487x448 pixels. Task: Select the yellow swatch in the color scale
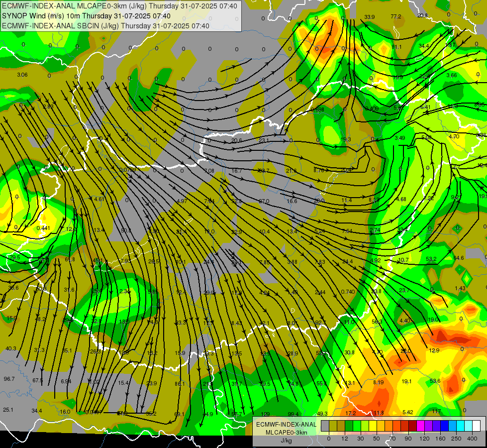(373, 426)
